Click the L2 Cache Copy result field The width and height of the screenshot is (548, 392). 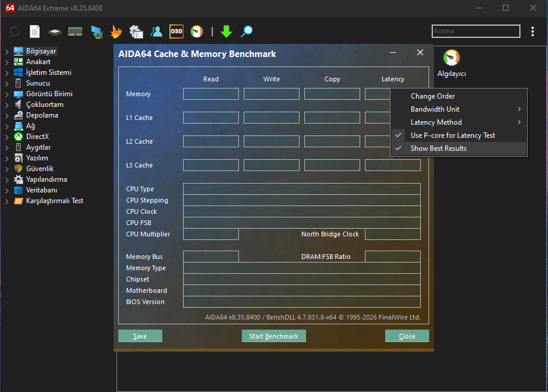pos(332,141)
